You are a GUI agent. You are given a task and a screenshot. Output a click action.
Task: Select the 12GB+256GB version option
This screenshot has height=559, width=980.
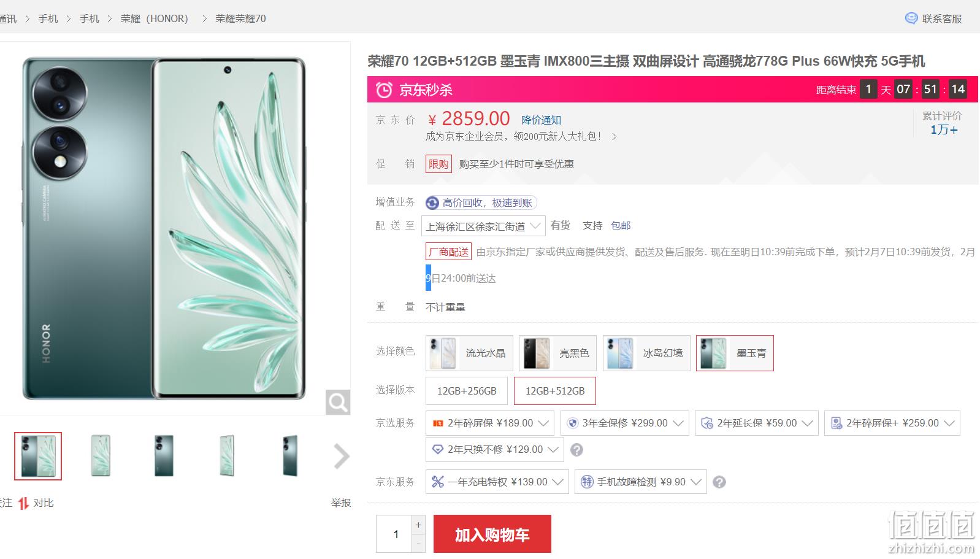click(467, 391)
